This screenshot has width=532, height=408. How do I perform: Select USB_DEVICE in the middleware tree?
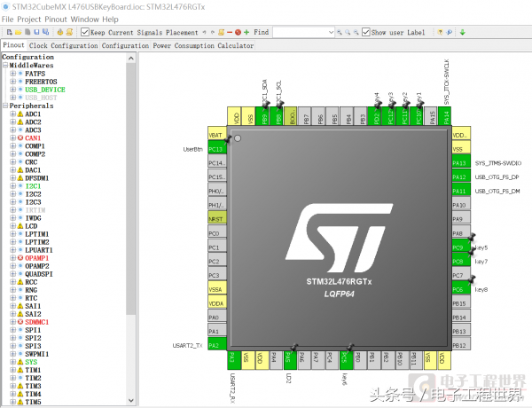pos(45,90)
